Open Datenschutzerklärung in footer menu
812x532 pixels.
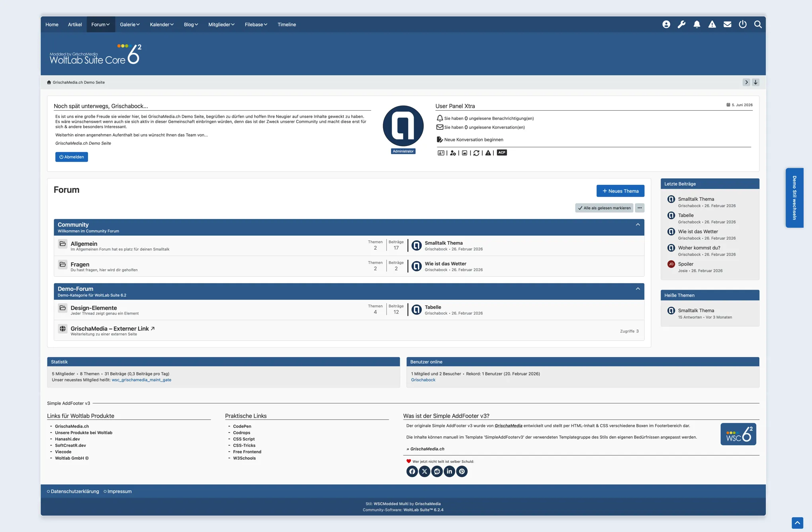coord(75,491)
